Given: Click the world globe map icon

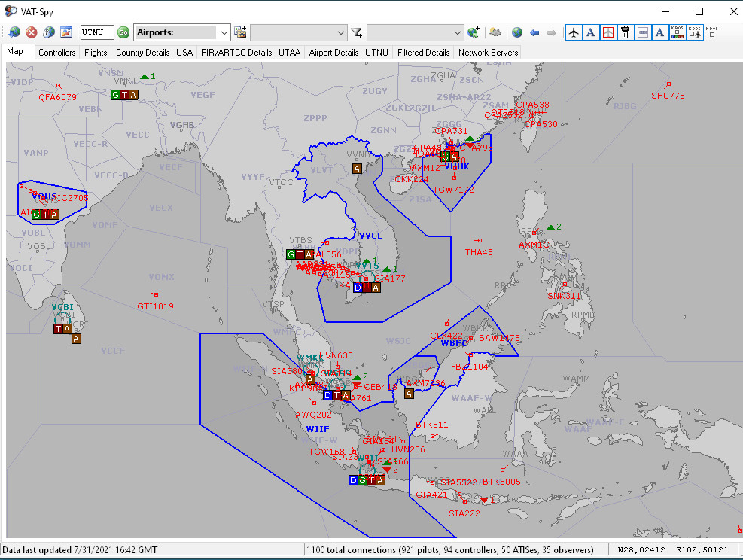Looking at the screenshot, I should tap(516, 32).
